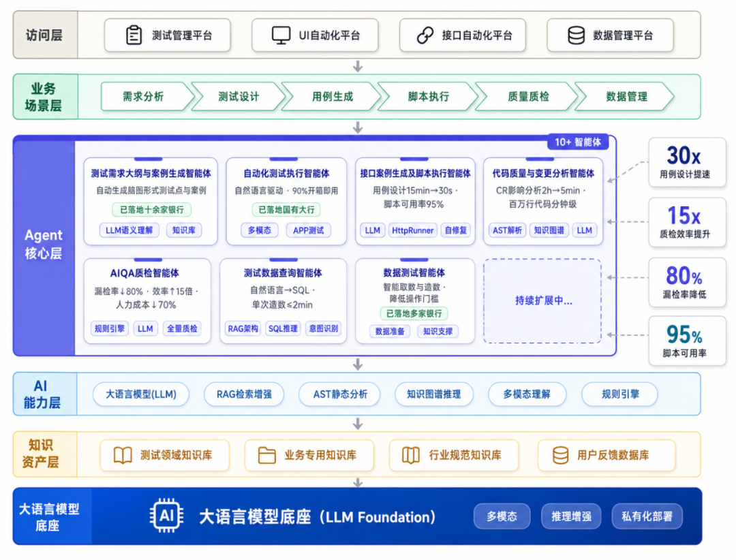The image size is (736, 560).
Task: Select the 数据管理 step
Action: tap(626, 97)
